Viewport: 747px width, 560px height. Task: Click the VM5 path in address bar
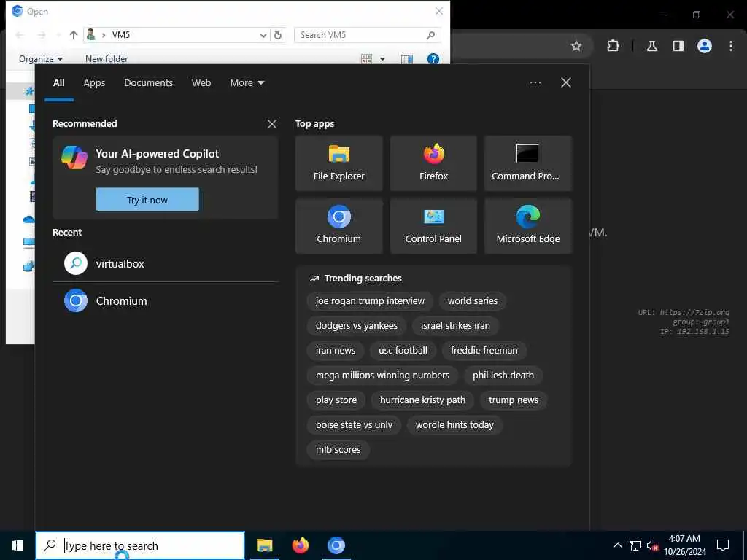click(x=121, y=35)
